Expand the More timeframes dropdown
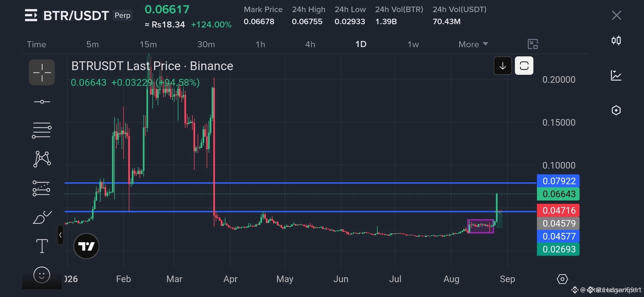 click(473, 44)
